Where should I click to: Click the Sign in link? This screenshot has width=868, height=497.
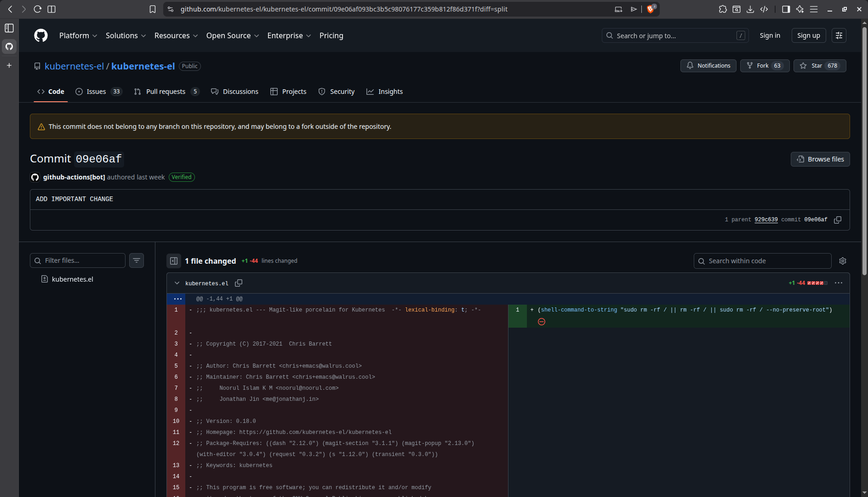click(x=770, y=35)
